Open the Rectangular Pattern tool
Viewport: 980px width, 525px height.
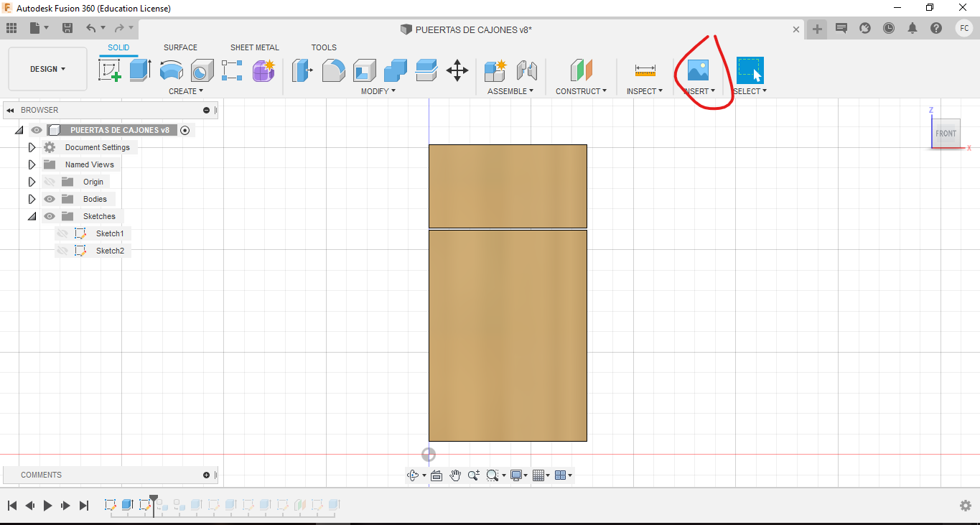pos(232,70)
